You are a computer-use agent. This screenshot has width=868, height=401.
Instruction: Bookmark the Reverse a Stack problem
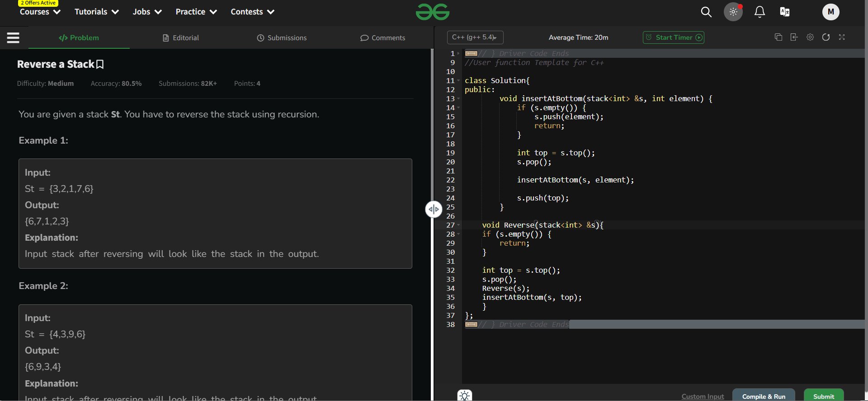(100, 65)
